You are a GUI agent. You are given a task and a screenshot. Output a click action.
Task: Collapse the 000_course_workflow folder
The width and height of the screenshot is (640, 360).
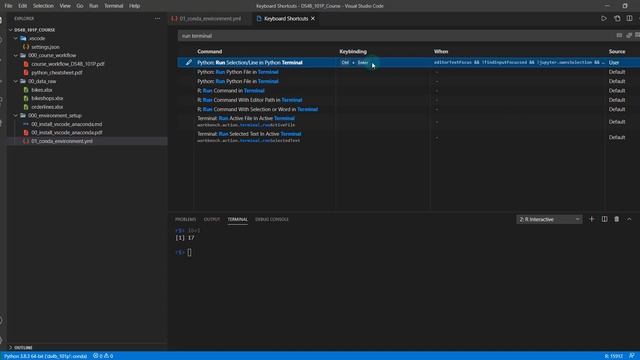[x=16, y=56]
